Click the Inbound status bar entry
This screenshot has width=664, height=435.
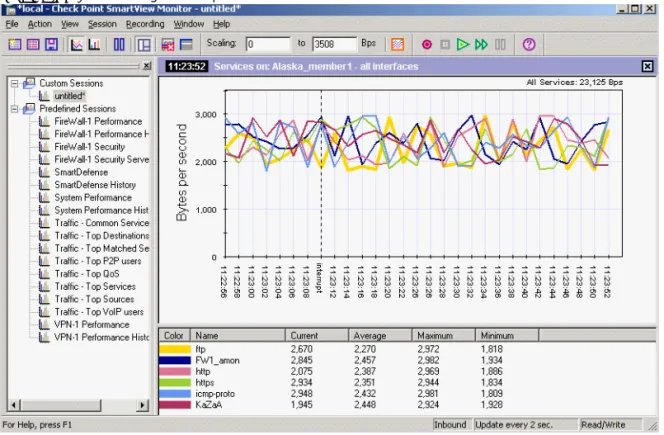[450, 425]
